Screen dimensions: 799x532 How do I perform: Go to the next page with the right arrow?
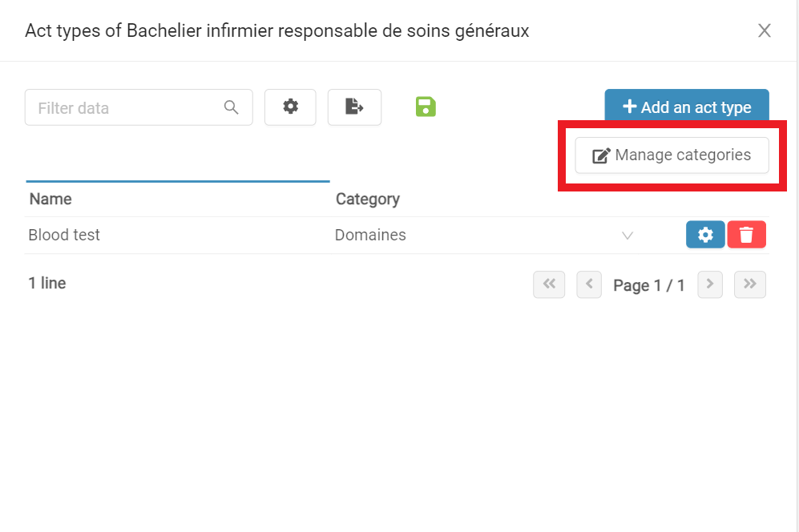click(710, 284)
